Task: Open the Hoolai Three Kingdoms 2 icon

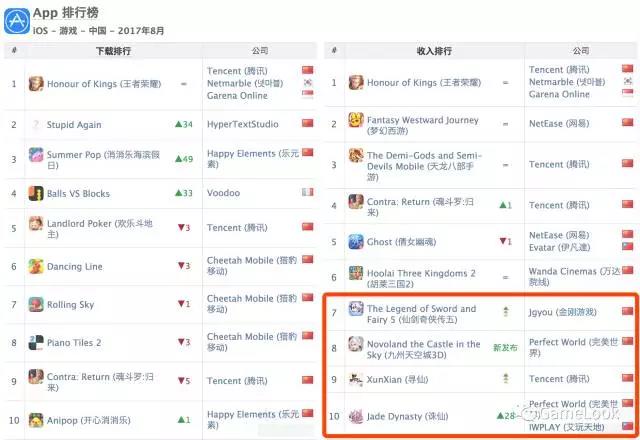Action: coord(356,273)
